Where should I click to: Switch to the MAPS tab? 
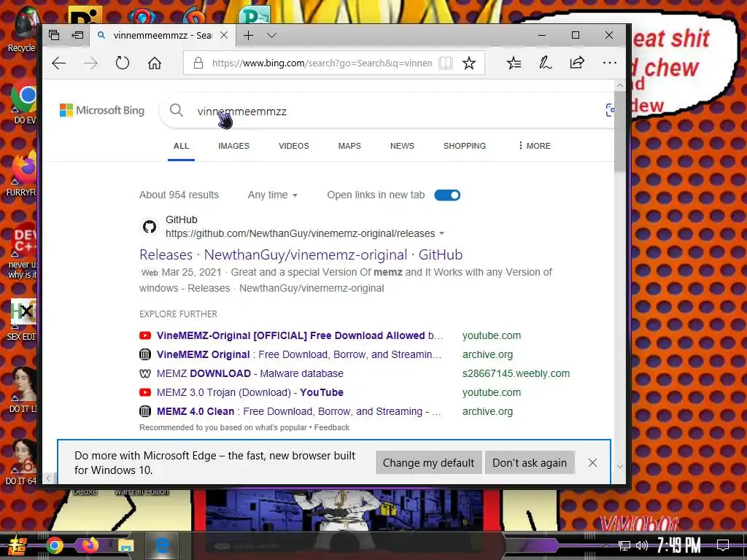349,146
